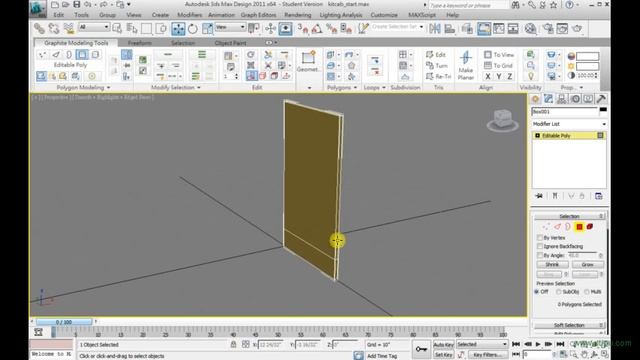The width and height of the screenshot is (640, 360).
Task: Toggle the Angle Snap icon
Action: pyautogui.click(x=317, y=29)
